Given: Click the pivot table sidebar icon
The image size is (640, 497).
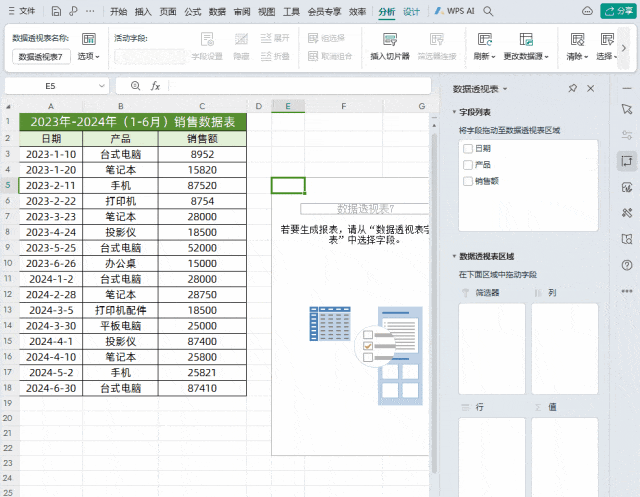Looking at the screenshot, I should 627,161.
